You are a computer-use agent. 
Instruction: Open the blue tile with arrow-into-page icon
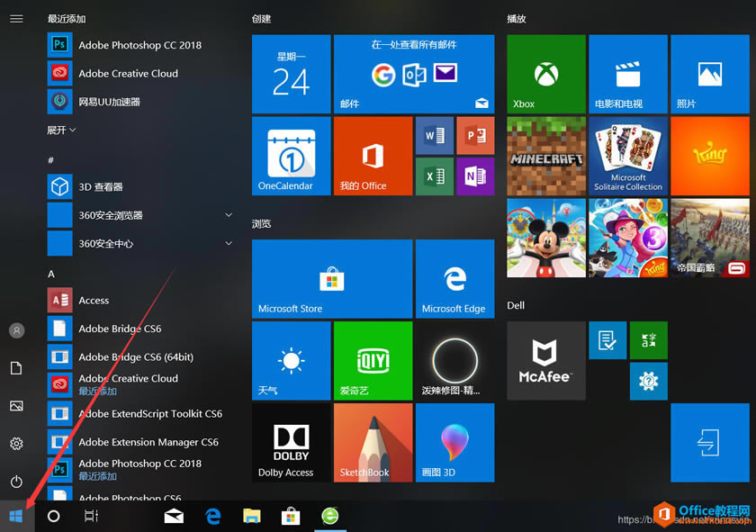click(710, 443)
